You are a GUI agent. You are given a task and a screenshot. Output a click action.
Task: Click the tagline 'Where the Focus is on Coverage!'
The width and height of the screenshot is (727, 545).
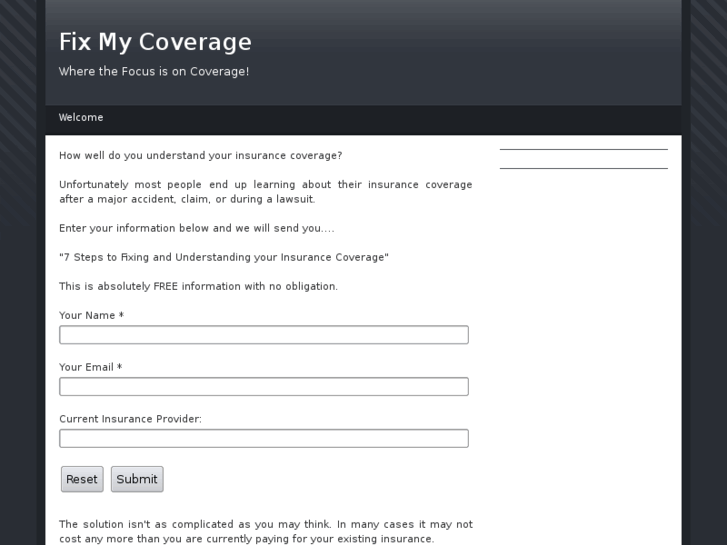(x=154, y=71)
